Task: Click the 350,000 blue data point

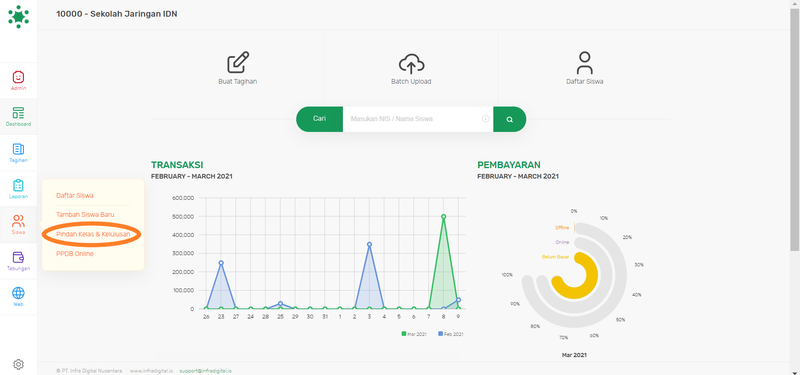Action: pyautogui.click(x=369, y=244)
